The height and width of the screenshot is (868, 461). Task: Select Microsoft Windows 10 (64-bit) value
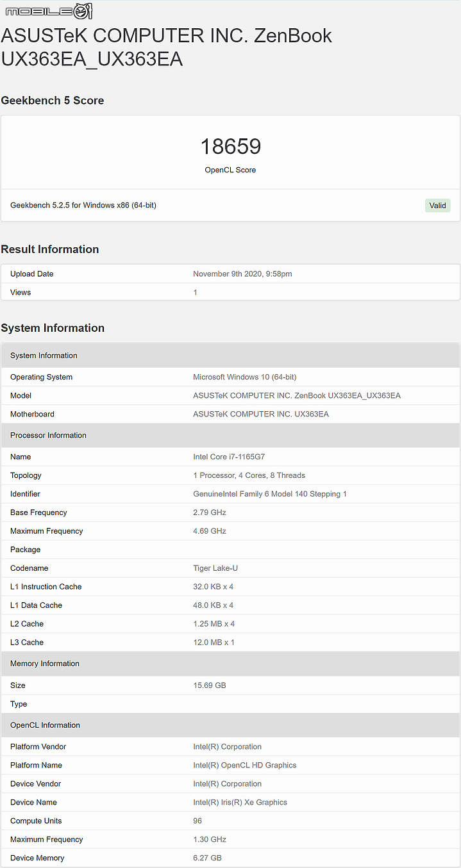245,377
